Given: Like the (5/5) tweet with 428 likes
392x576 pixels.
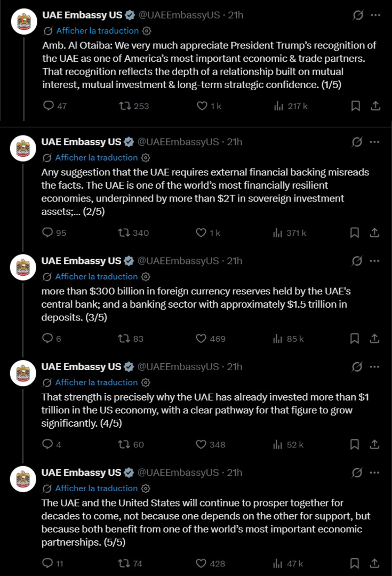Looking at the screenshot, I should coord(201,563).
